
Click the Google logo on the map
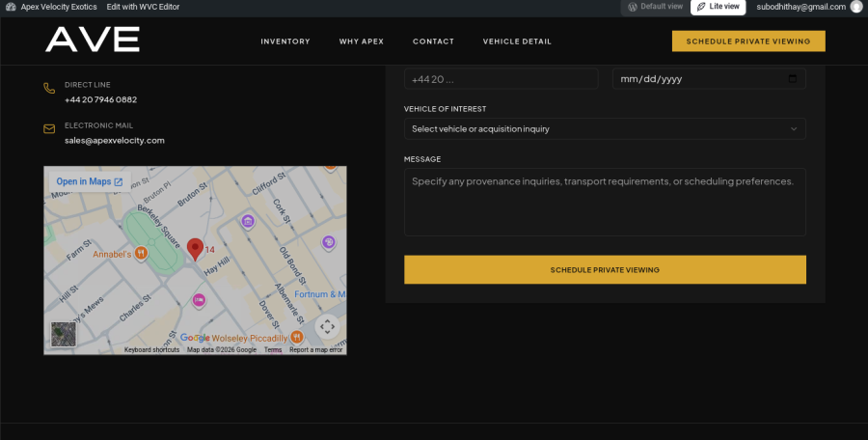(195, 338)
